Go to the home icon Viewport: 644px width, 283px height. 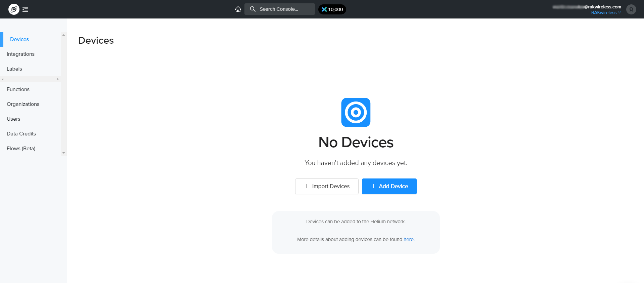point(238,9)
